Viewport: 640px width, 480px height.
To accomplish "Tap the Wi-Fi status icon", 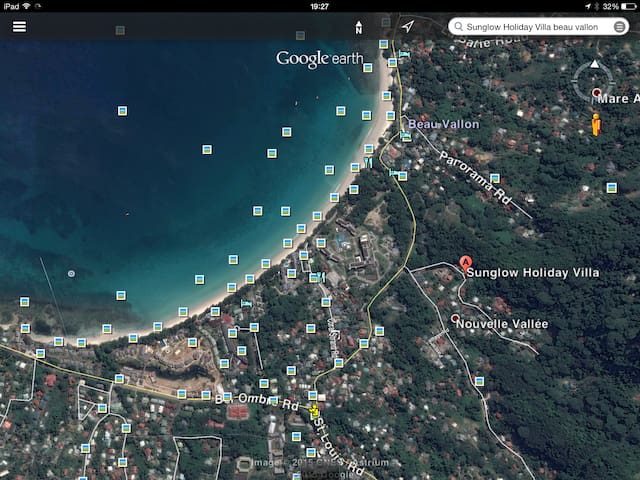I will [27, 6].
